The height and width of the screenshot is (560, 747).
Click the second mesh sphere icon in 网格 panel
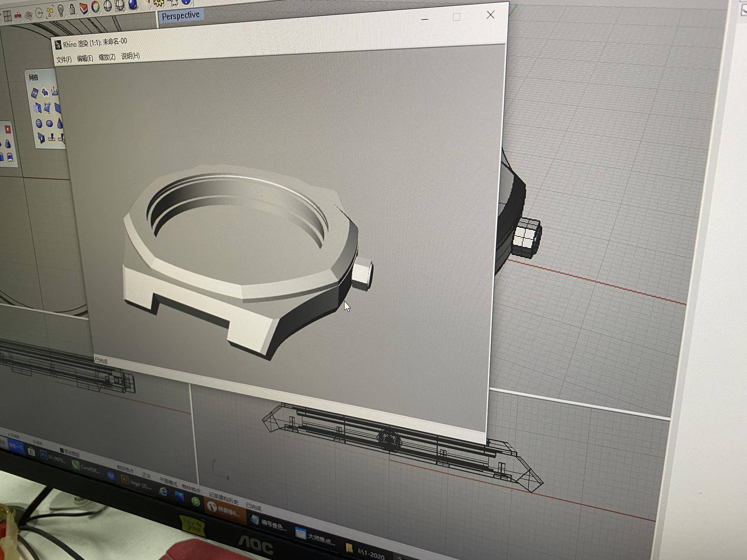click(x=49, y=123)
